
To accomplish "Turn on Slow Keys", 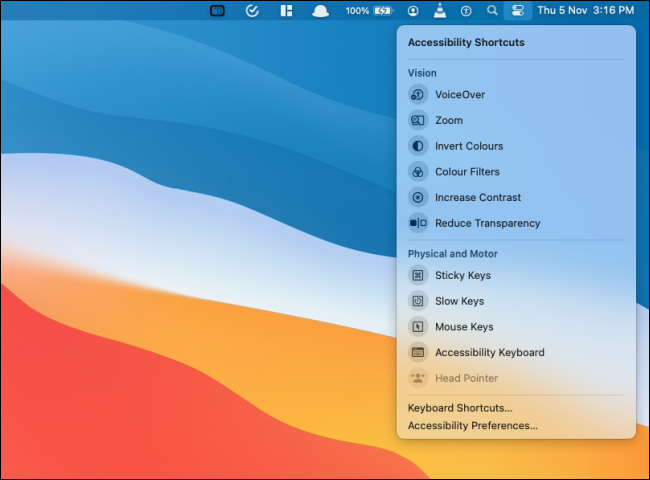I will click(516, 301).
